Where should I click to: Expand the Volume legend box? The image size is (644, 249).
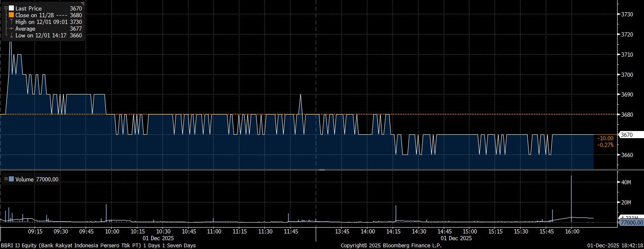click(x=6, y=179)
